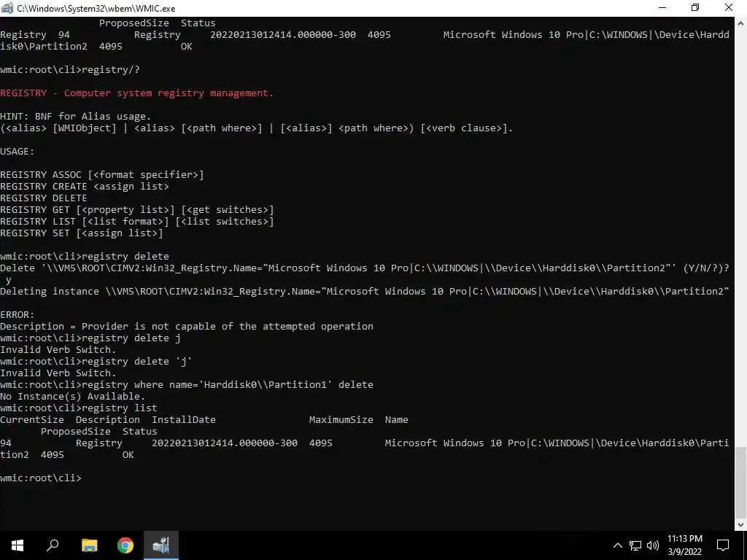
Task: Click 'REGISTRY CREATE <assign list>' line
Action: pos(85,186)
